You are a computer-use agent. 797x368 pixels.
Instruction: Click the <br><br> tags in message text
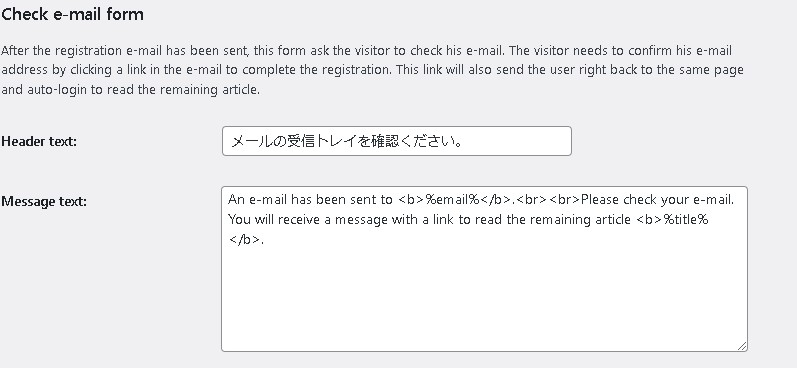point(548,200)
